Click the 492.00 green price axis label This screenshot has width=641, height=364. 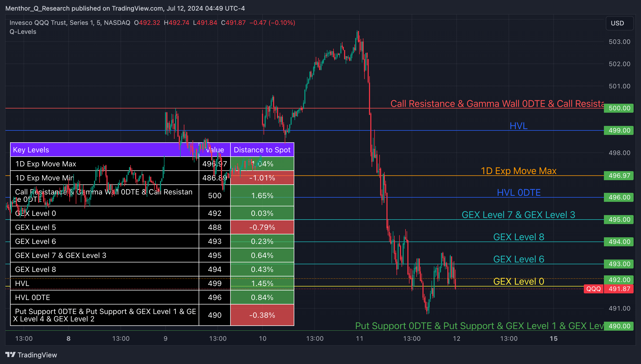[619, 280]
